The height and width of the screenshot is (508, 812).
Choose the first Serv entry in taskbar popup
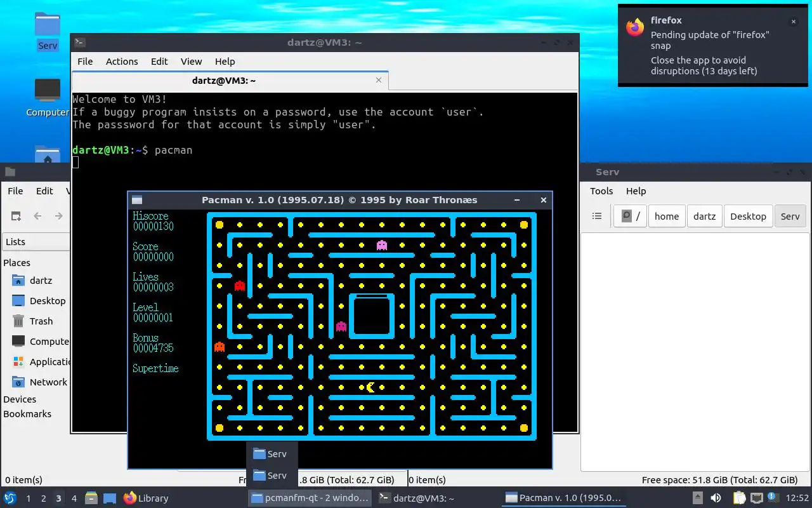[271, 454]
